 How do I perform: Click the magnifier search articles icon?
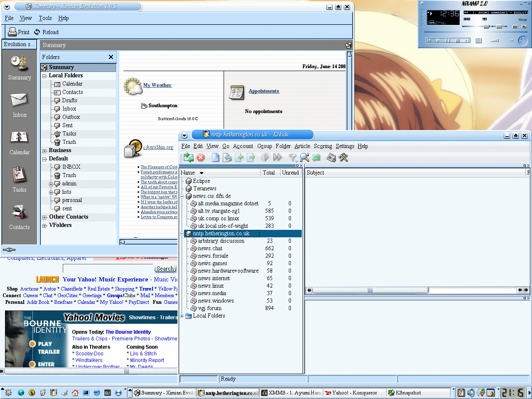[x=305, y=158]
